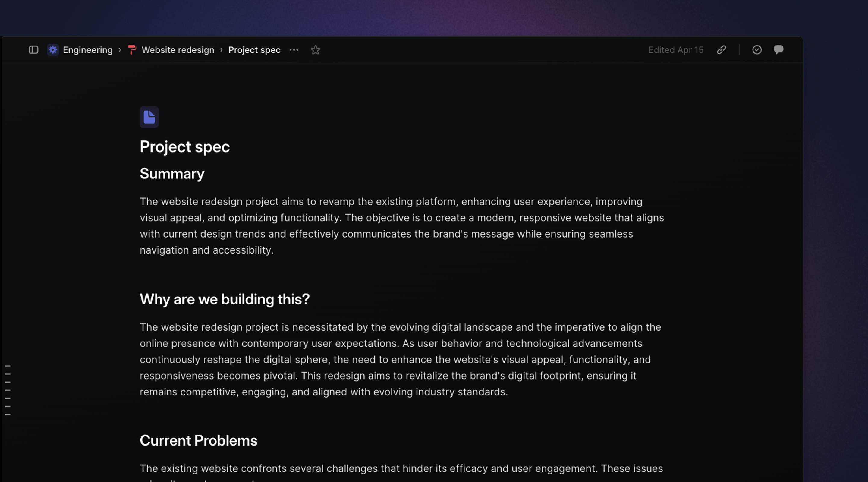Mark the page done with the checkmark icon
This screenshot has height=482, width=868.
[757, 49]
